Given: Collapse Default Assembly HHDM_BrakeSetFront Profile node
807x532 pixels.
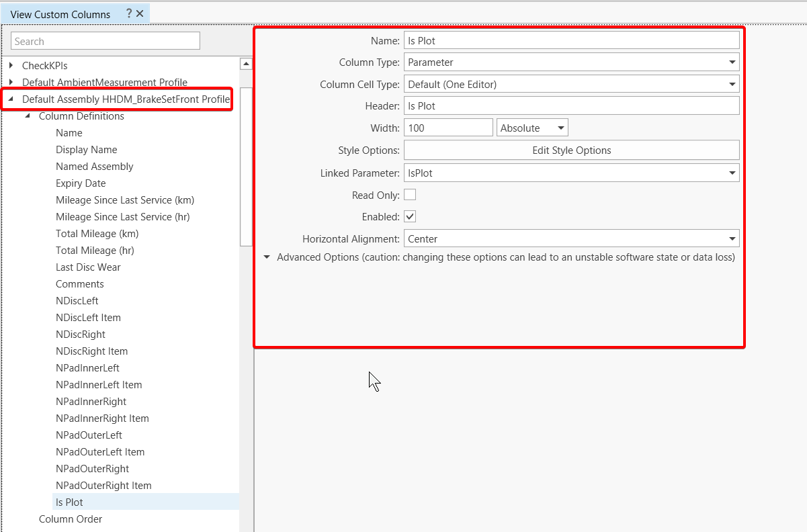Looking at the screenshot, I should click(11, 99).
